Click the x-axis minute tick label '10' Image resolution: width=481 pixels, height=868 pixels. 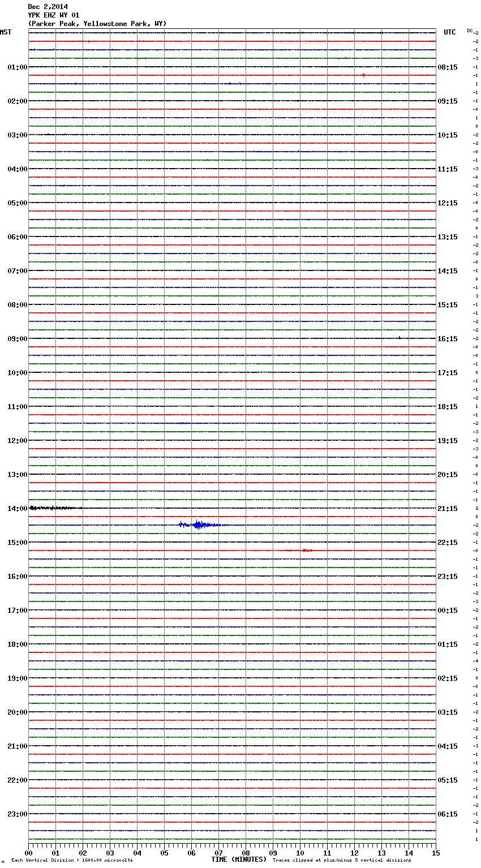[300, 853]
